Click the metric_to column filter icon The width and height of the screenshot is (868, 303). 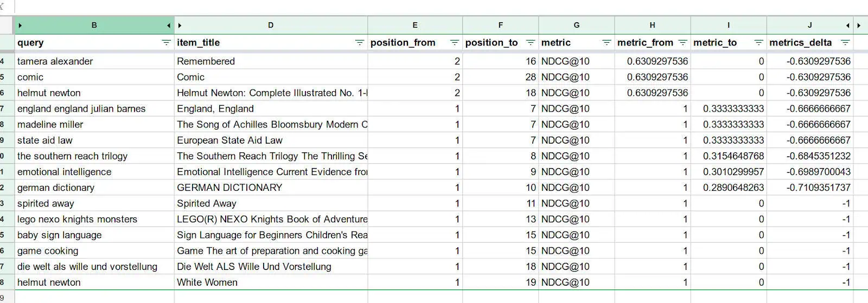[x=758, y=43]
